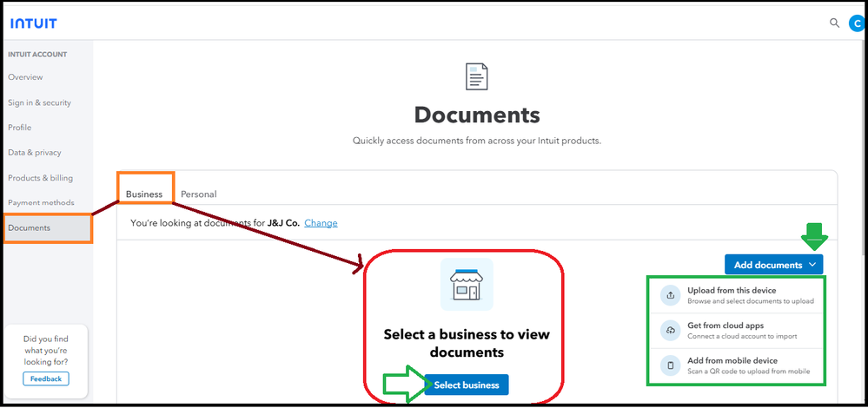Open the account avatar menu
This screenshot has width=868, height=408.
click(857, 23)
